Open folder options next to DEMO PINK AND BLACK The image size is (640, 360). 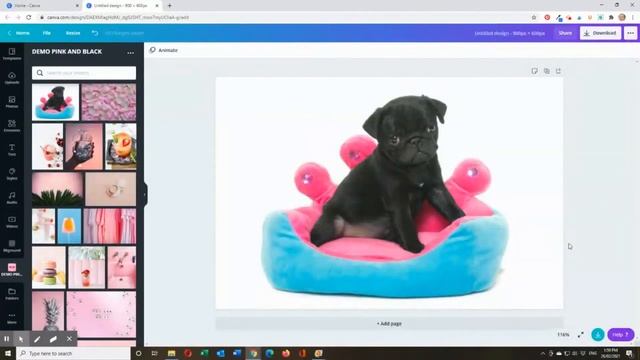click(x=130, y=52)
